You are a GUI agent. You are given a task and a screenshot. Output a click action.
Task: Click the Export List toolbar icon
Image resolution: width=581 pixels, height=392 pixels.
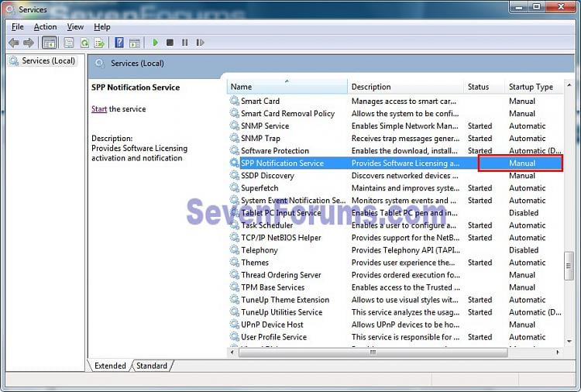[x=99, y=43]
